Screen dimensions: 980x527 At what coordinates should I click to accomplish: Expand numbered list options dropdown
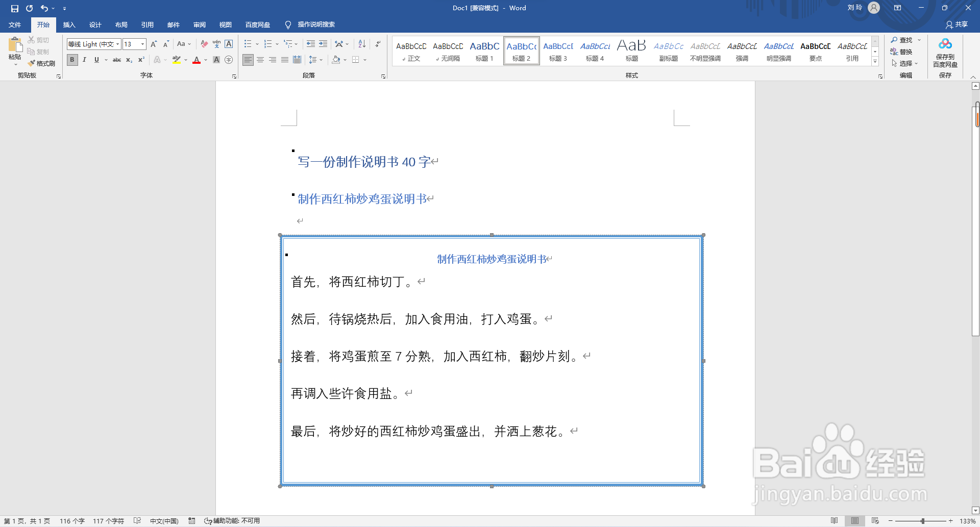pos(277,44)
